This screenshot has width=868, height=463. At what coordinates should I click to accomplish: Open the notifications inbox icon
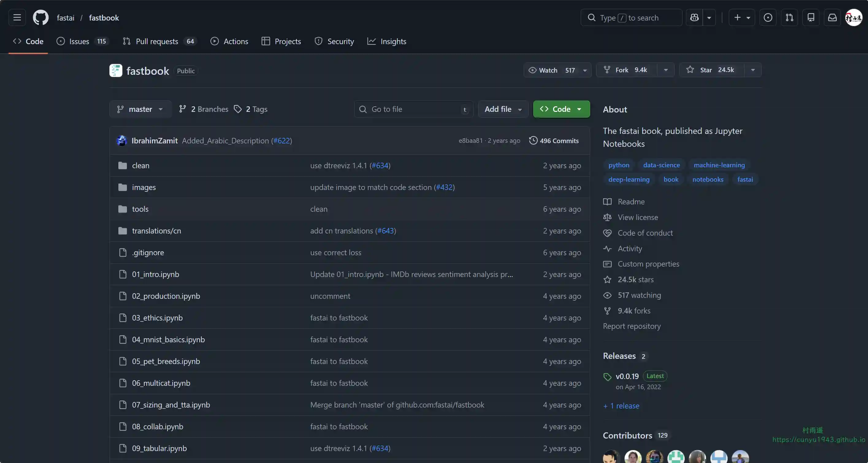click(x=832, y=17)
